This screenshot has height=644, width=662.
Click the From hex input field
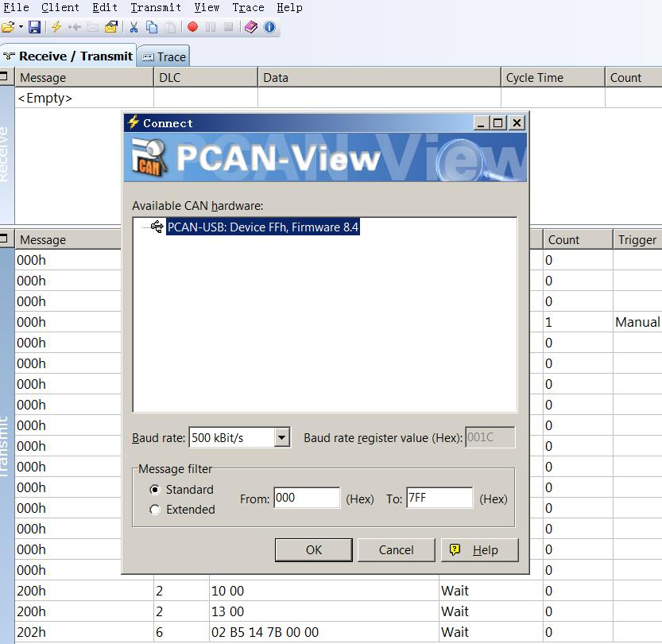[307, 498]
